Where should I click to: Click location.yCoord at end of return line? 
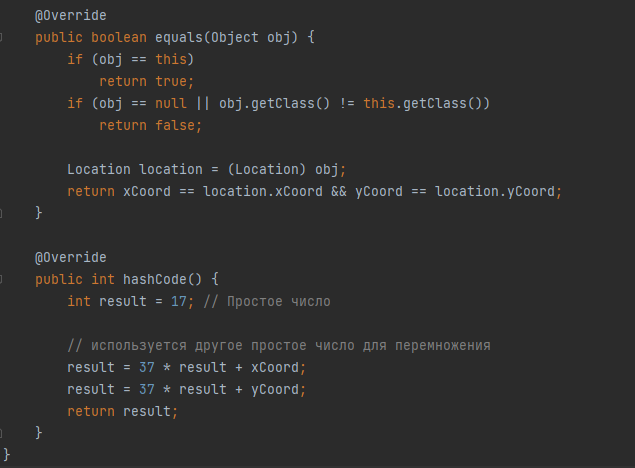[494, 191]
